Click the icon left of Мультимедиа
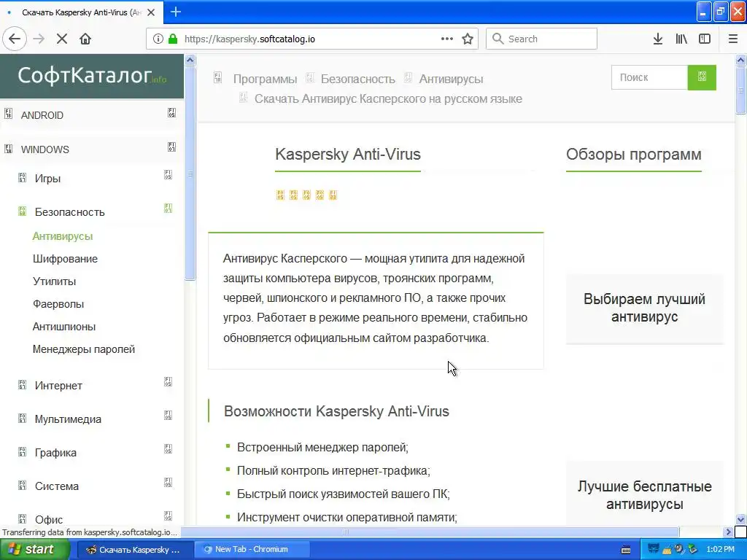 pos(22,418)
